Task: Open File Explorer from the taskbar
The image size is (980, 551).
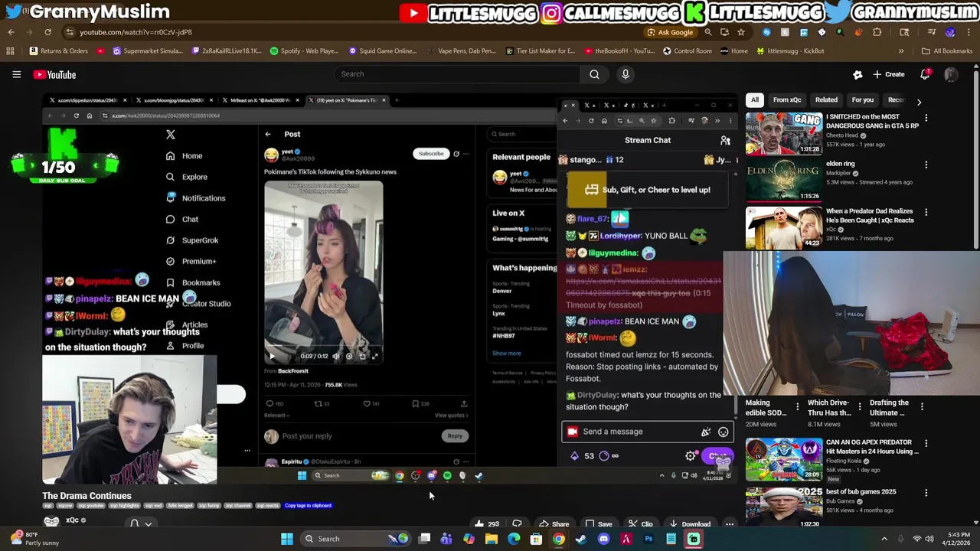Action: pyautogui.click(x=492, y=539)
